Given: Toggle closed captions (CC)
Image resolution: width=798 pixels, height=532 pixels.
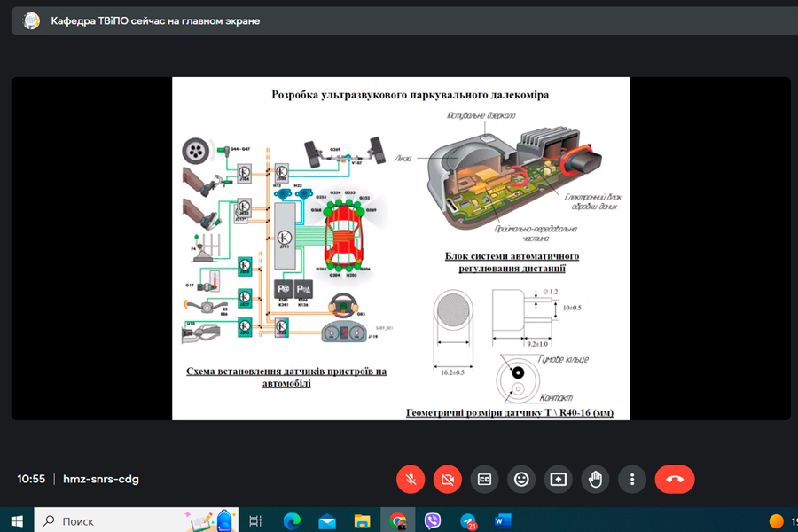Looking at the screenshot, I should [484, 479].
